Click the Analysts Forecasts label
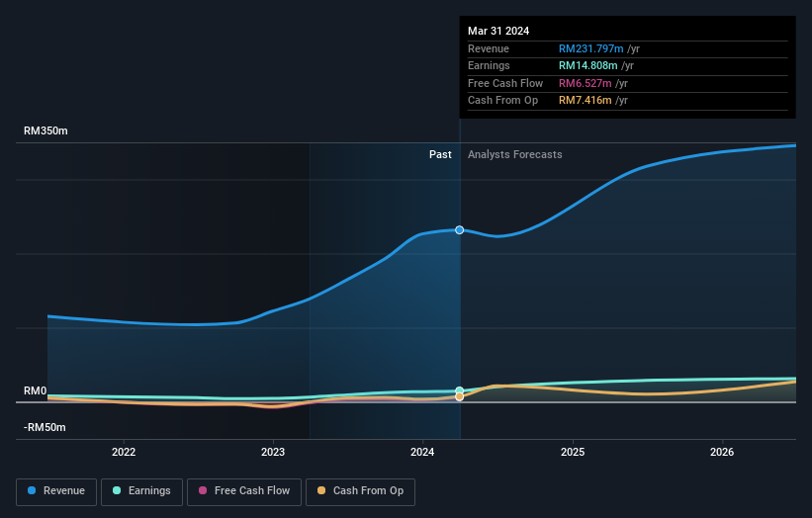 click(x=514, y=154)
